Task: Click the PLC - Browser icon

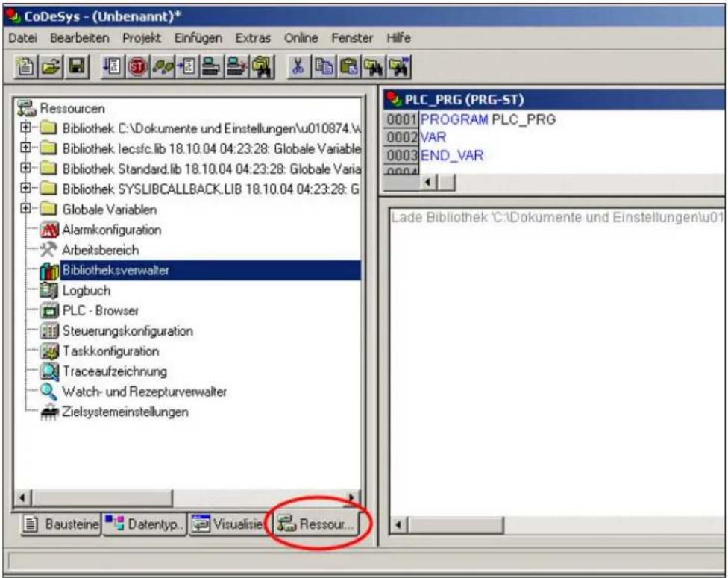Action: coord(49,310)
